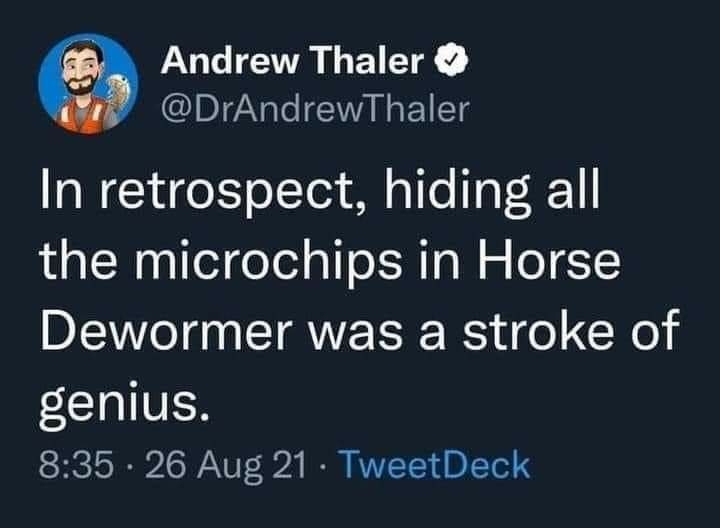720x528 pixels.
Task: Open the Andrew Thaler display name
Action: pyautogui.click(x=292, y=63)
